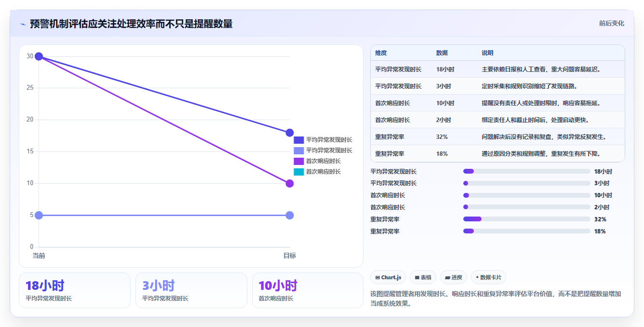Toggle the dark indigo 平均异常发现时长 legend swatch
644x327 pixels.
tap(299, 140)
